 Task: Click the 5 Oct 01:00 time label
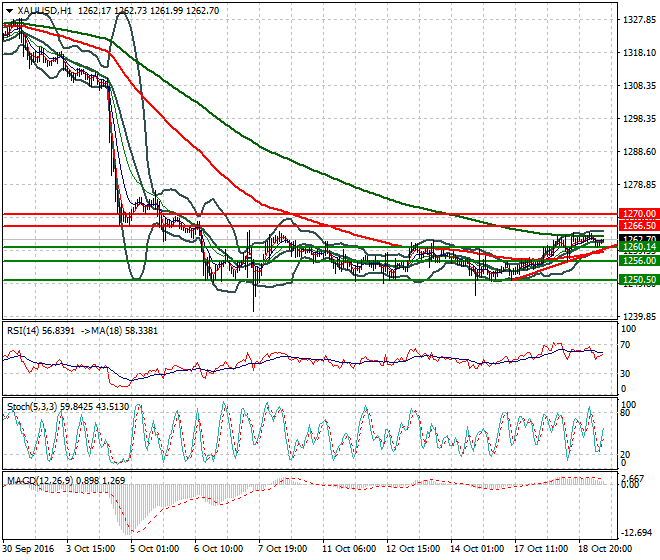pyautogui.click(x=155, y=549)
